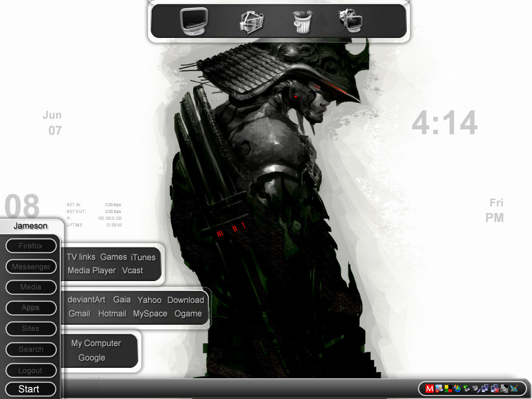532x399 pixels.
Task: Click the NET OUT 0.00 kbps value
Action: [x=113, y=211]
